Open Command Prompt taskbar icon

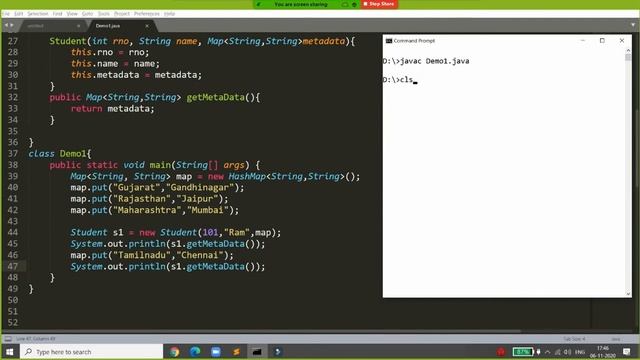pos(257,351)
